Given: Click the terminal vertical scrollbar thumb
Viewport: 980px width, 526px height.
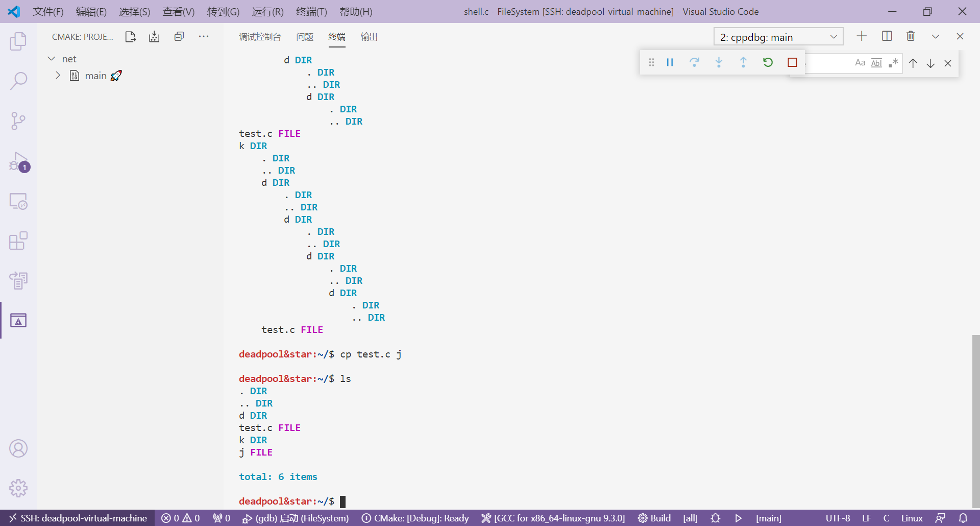Looking at the screenshot, I should pyautogui.click(x=976, y=422).
